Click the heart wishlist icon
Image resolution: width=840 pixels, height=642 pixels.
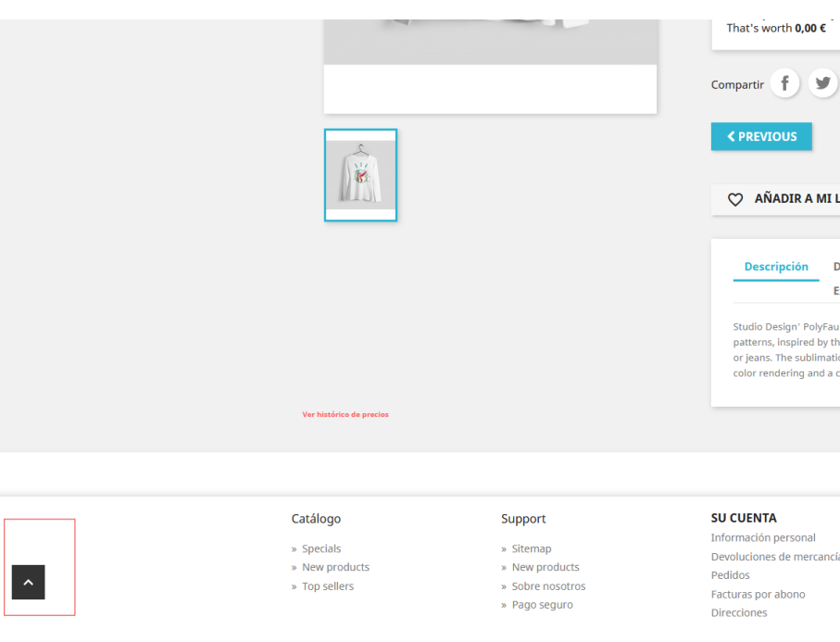coord(735,199)
